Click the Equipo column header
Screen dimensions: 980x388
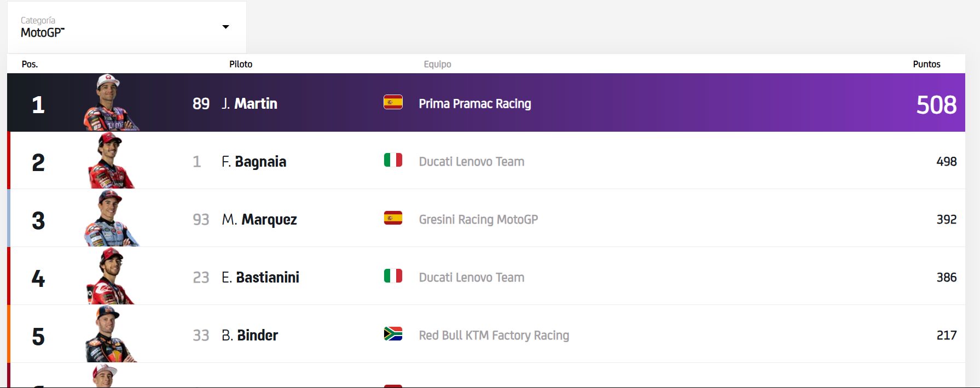click(x=437, y=64)
